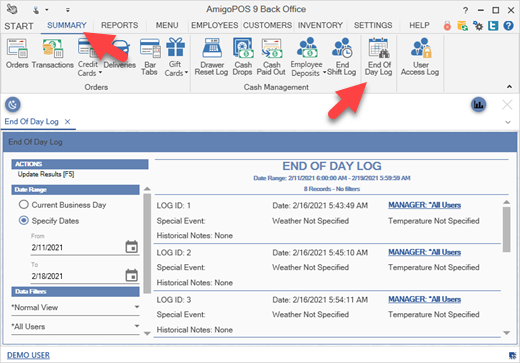Click the touch pointer quick access icon
This screenshot has height=363, width=520.
(x=36, y=10)
